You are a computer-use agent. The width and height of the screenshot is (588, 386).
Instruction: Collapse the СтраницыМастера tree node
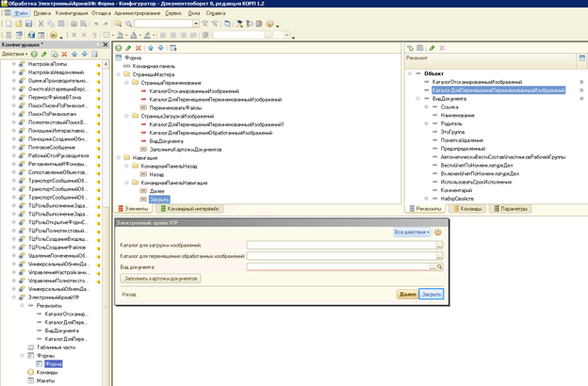120,73
